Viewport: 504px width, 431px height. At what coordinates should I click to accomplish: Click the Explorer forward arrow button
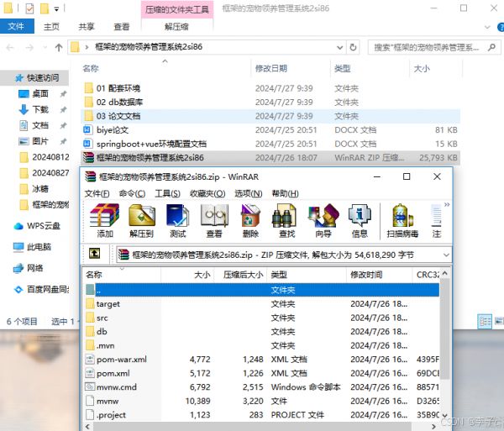click(x=29, y=48)
